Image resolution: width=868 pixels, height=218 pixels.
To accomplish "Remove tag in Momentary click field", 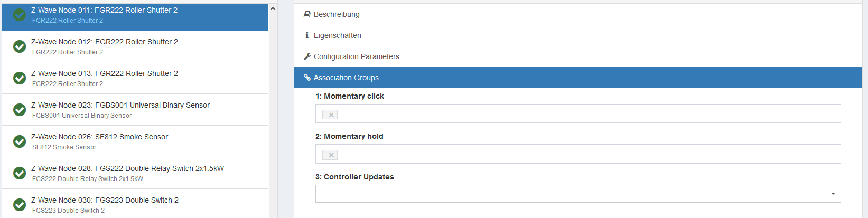I will [331, 115].
